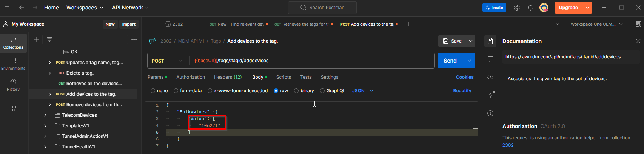Click the collections filter icon
This screenshot has height=154, width=644.
49,40
